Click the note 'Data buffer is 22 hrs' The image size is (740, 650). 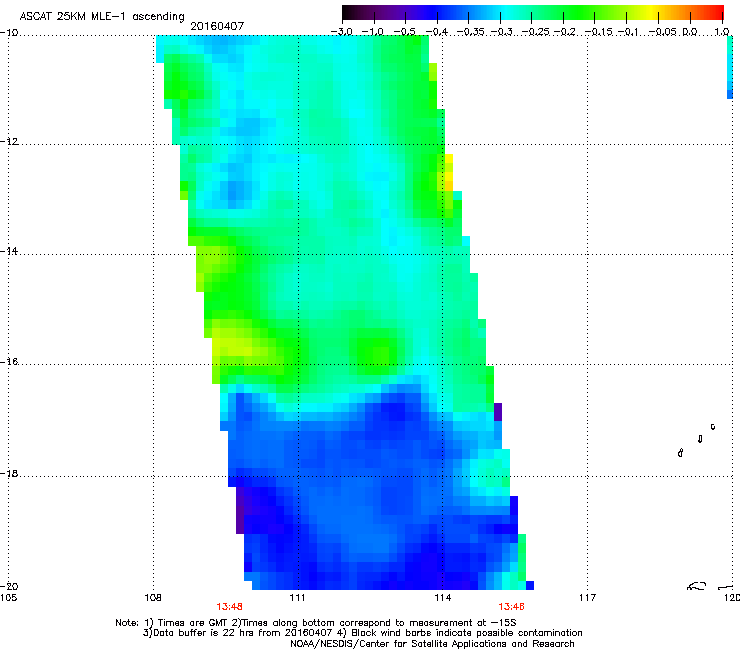[x=362, y=633]
